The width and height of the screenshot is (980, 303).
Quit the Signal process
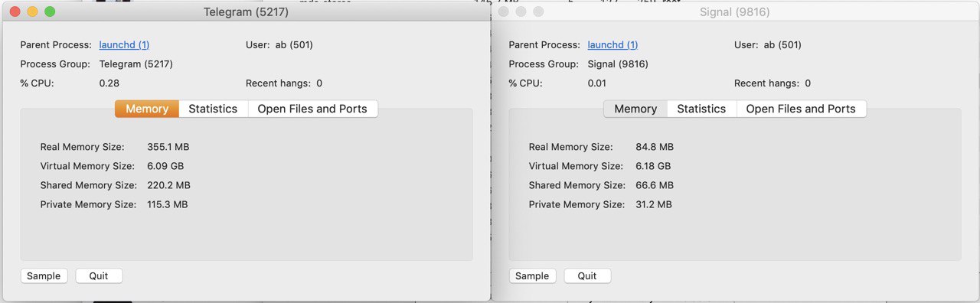pyautogui.click(x=587, y=276)
